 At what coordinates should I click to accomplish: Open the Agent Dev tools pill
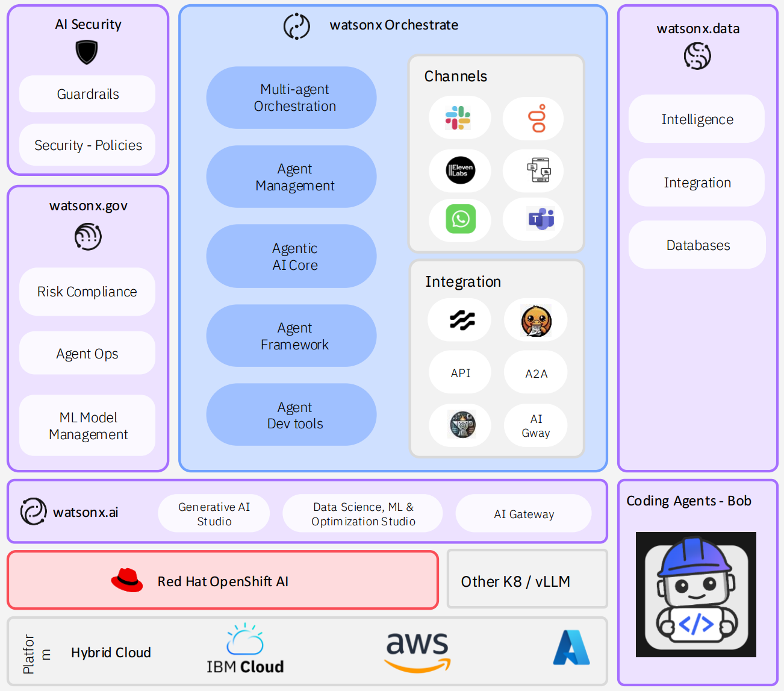pos(291,414)
